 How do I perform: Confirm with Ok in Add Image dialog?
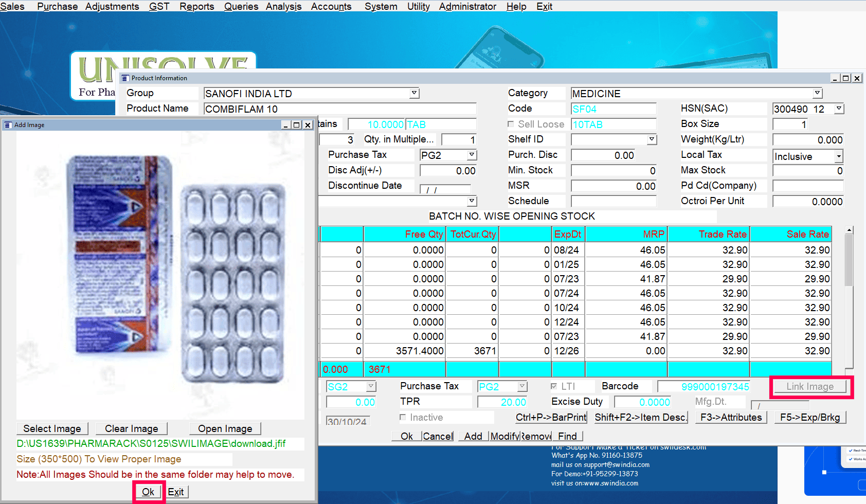(x=148, y=492)
